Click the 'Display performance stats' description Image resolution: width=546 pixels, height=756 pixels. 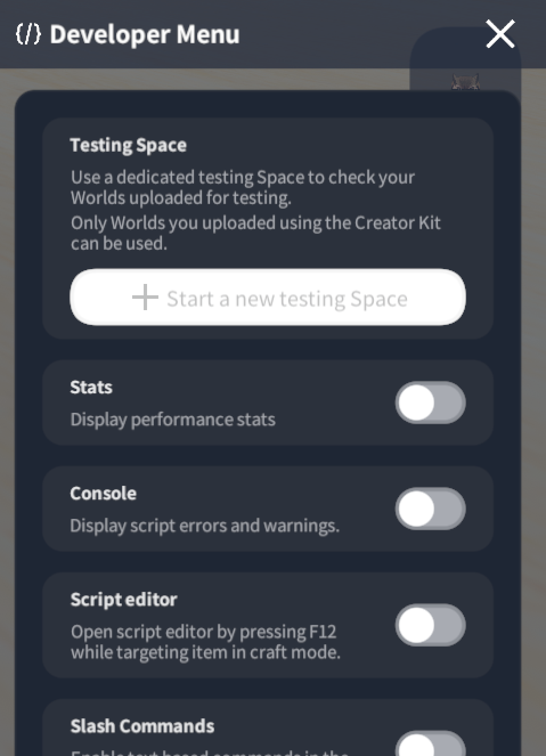(173, 420)
